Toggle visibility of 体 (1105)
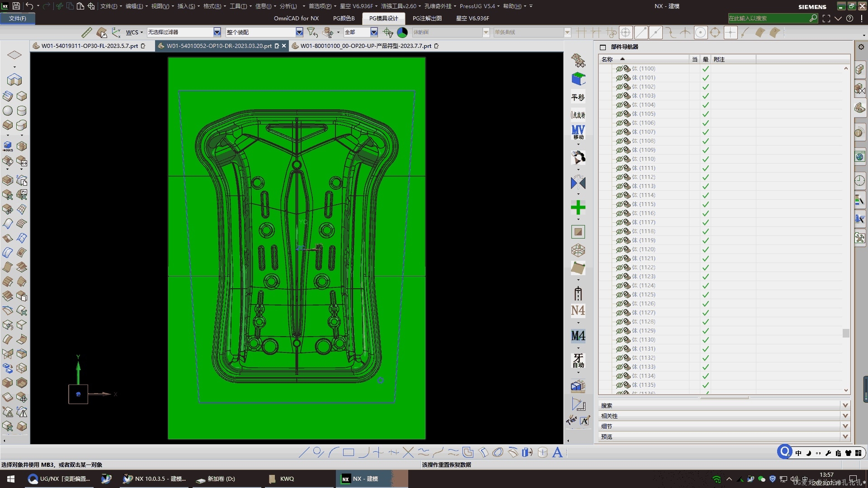868x488 pixels. [619, 114]
